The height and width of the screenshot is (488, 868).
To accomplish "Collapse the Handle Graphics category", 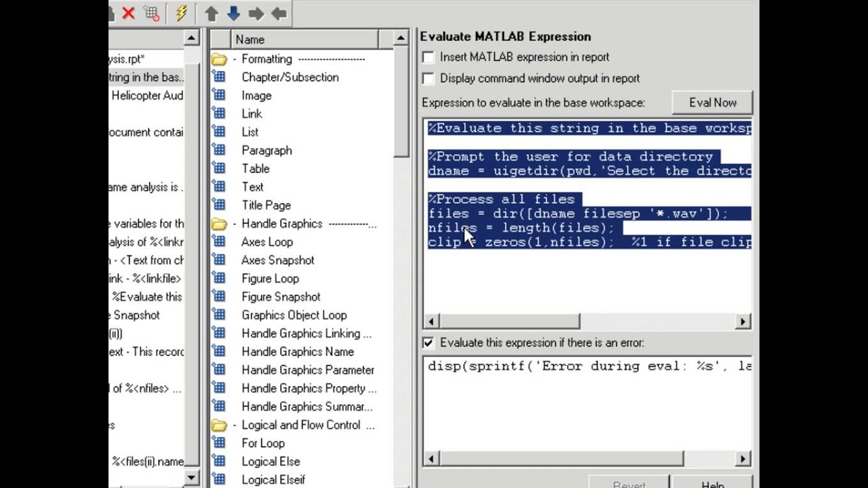I will (x=235, y=224).
